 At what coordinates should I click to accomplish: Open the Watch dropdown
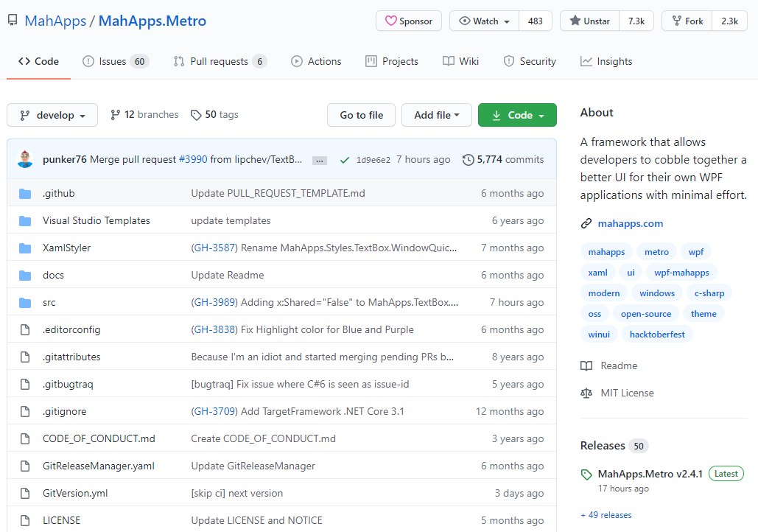[x=485, y=21]
